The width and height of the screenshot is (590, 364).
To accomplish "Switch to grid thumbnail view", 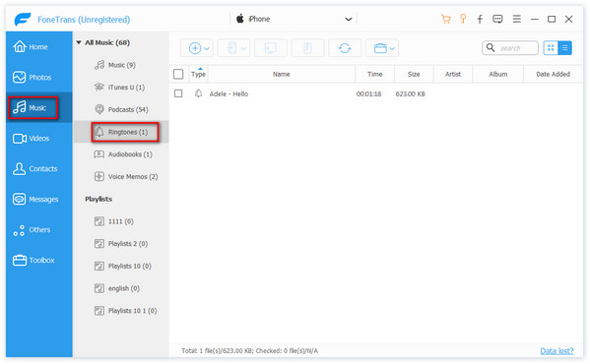I will click(551, 47).
